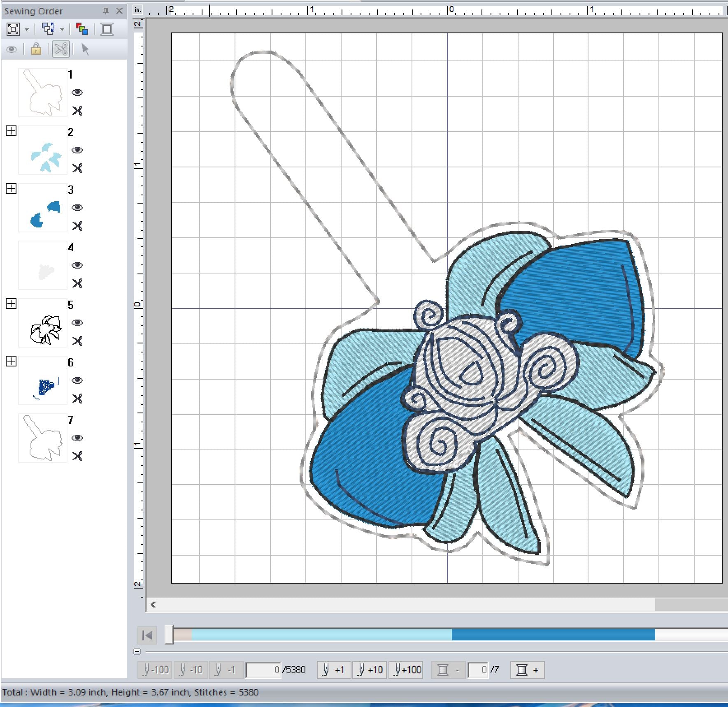Toggle visibility of sewing step 3
The height and width of the screenshot is (707, 728).
click(77, 208)
